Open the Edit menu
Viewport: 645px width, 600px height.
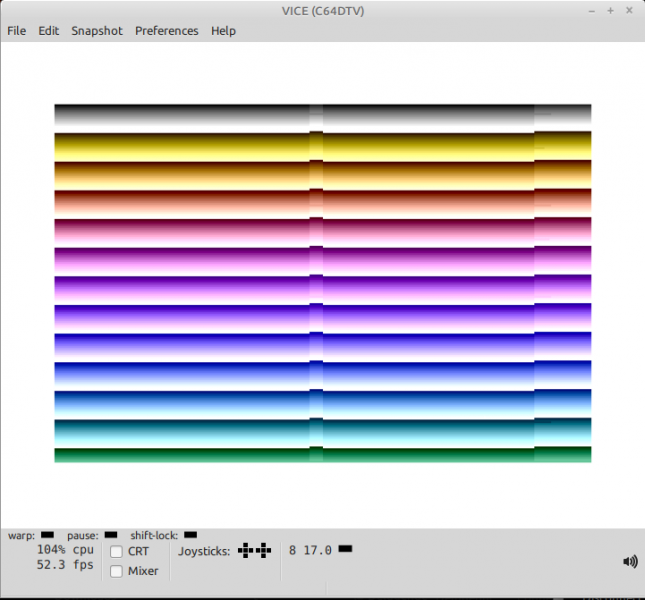(x=49, y=31)
